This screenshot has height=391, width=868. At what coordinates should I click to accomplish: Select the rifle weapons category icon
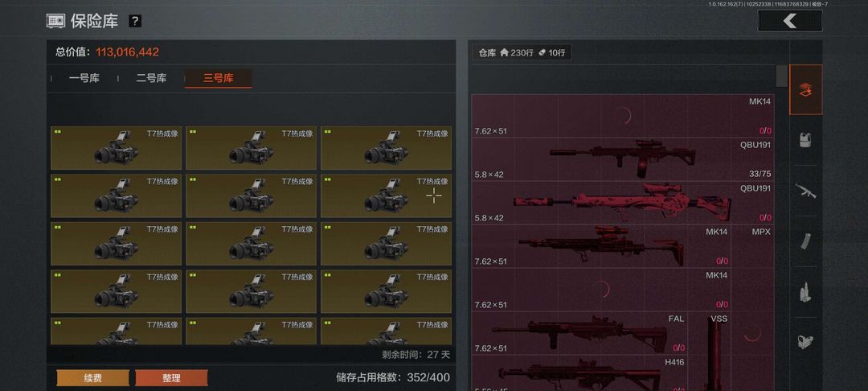[805, 191]
